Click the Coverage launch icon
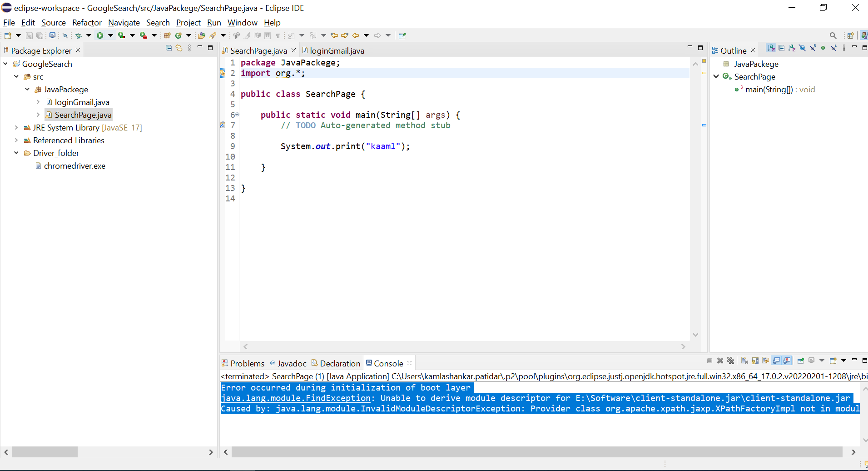Image resolution: width=868 pixels, height=471 pixels. pyautogui.click(x=121, y=35)
